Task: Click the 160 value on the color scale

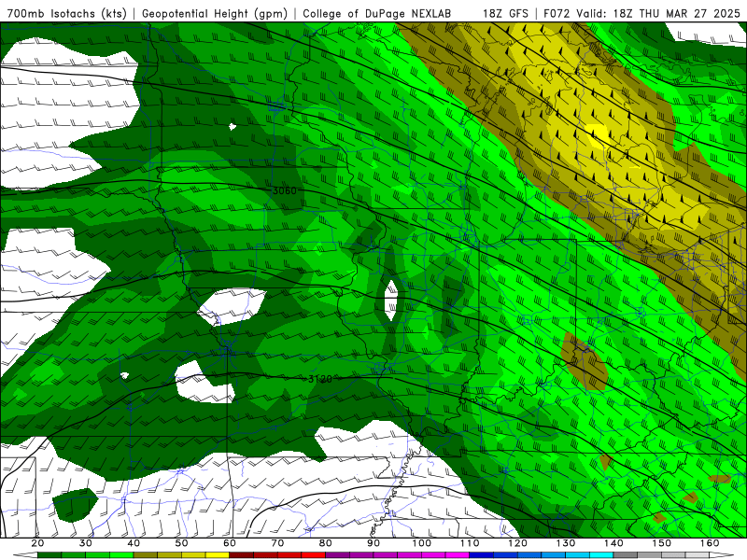Action: tap(710, 543)
